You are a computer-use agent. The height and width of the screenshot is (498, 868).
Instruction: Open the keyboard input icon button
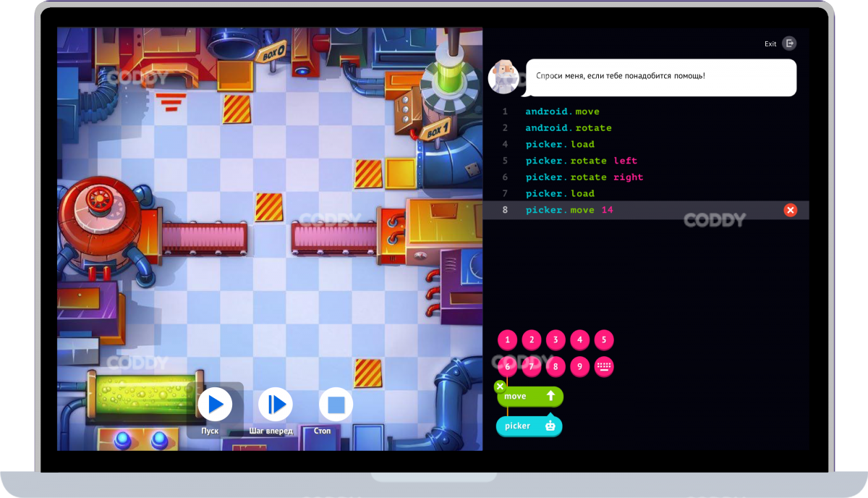(x=604, y=366)
